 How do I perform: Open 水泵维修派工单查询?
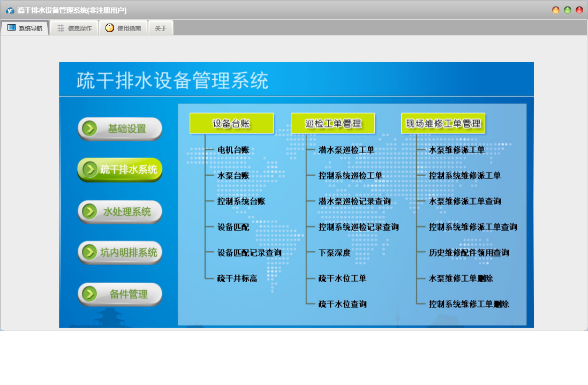pyautogui.click(x=465, y=201)
